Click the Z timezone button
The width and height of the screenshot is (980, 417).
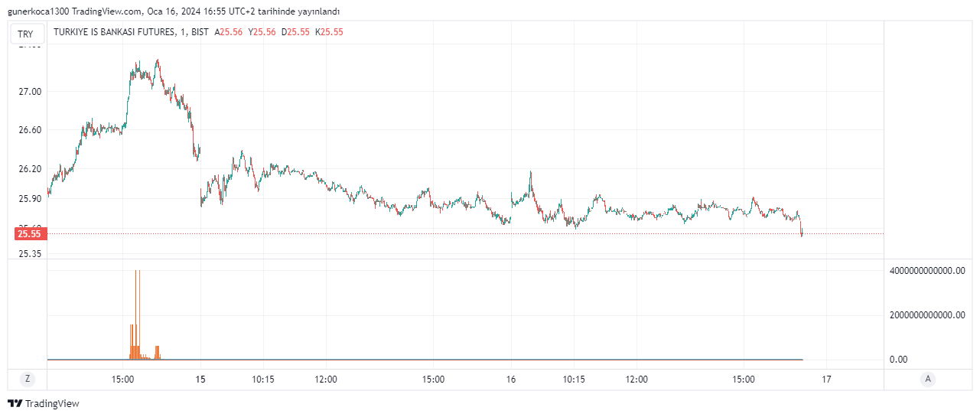pyautogui.click(x=28, y=379)
